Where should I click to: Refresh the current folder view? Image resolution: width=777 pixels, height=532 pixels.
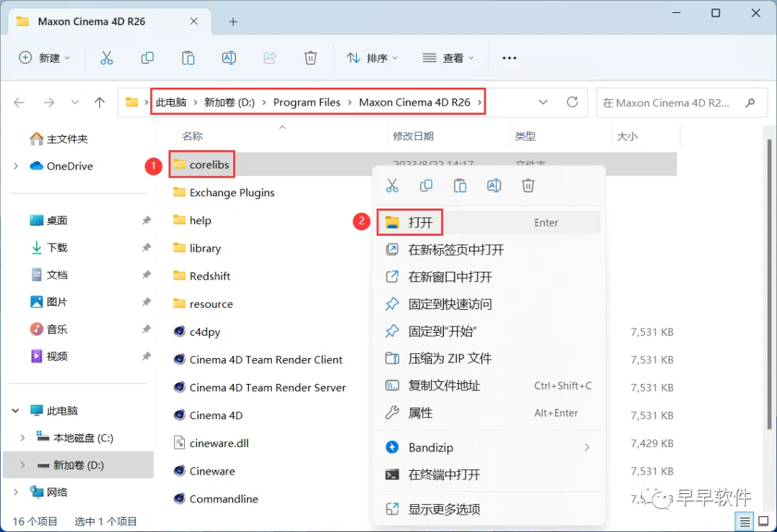pyautogui.click(x=573, y=102)
